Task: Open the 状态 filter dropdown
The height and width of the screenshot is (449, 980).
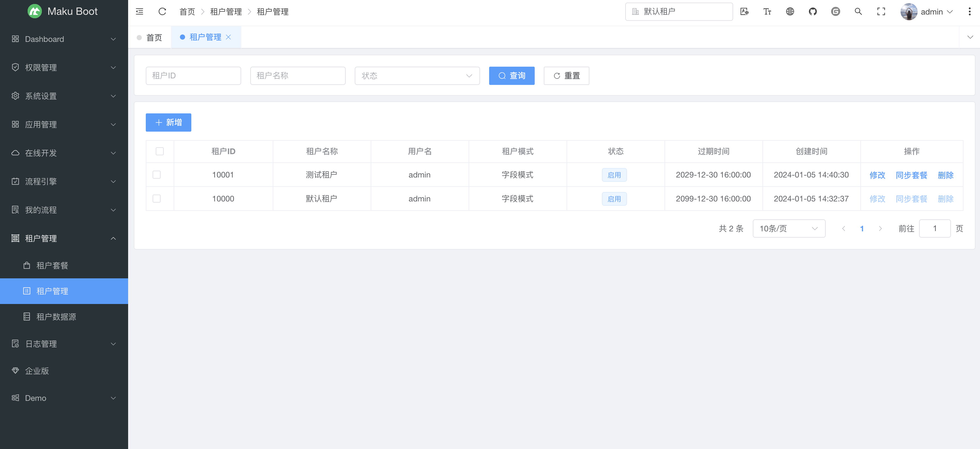Action: tap(417, 76)
